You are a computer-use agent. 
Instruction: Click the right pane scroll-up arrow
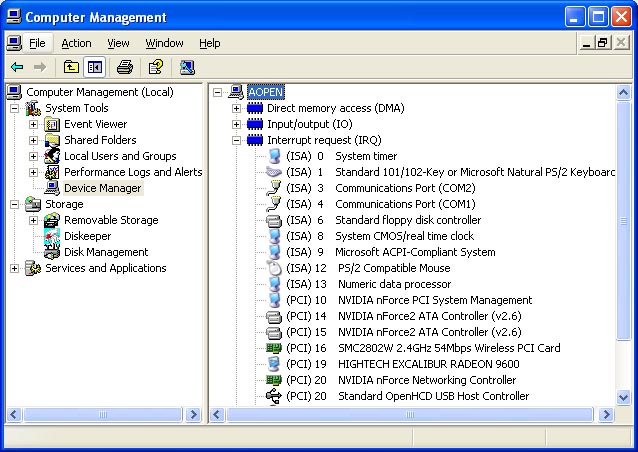pos(623,93)
